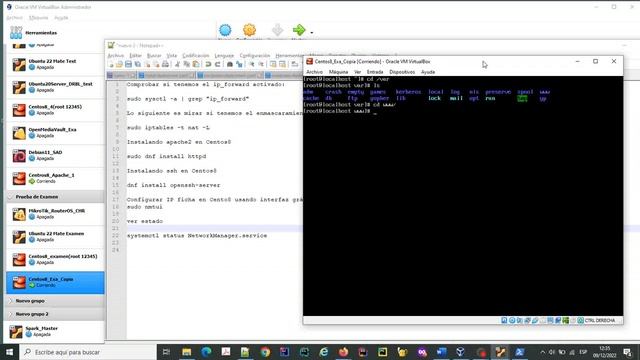The height and width of the screenshot is (360, 640).
Task: Click the Descartar down-arrow icon in Manager
Action: point(278,30)
